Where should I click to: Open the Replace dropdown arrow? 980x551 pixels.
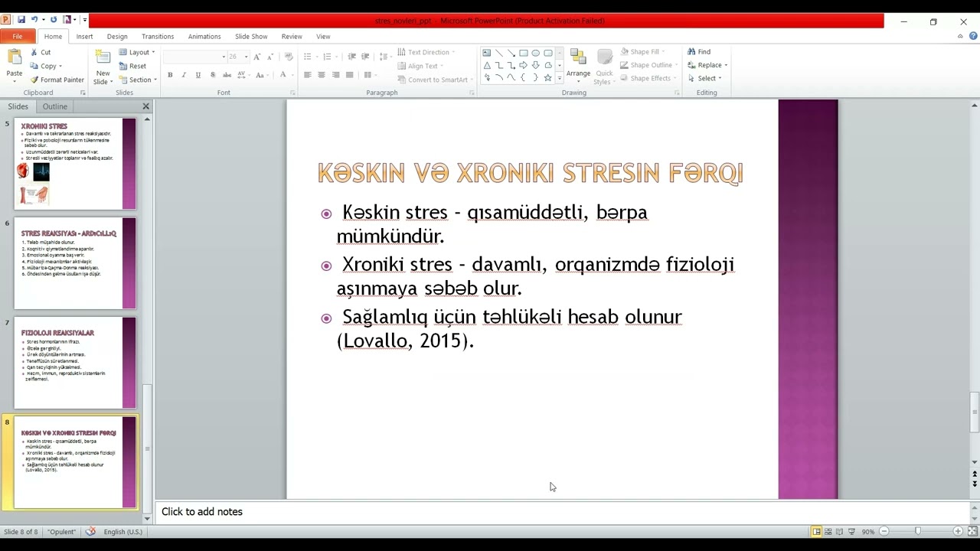(726, 66)
